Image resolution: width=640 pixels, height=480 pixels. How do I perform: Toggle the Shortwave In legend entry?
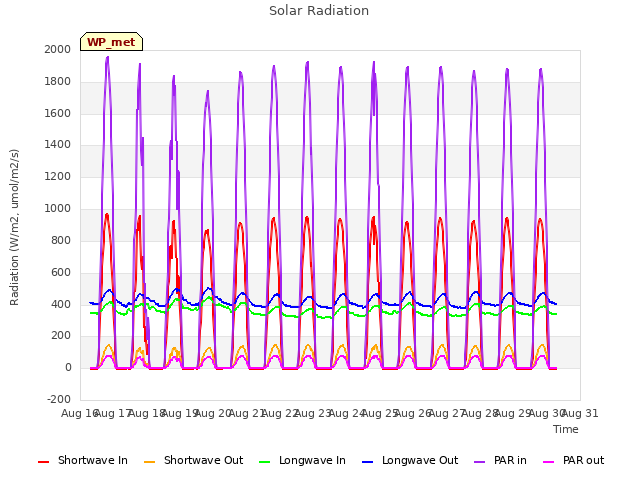[x=83, y=460]
